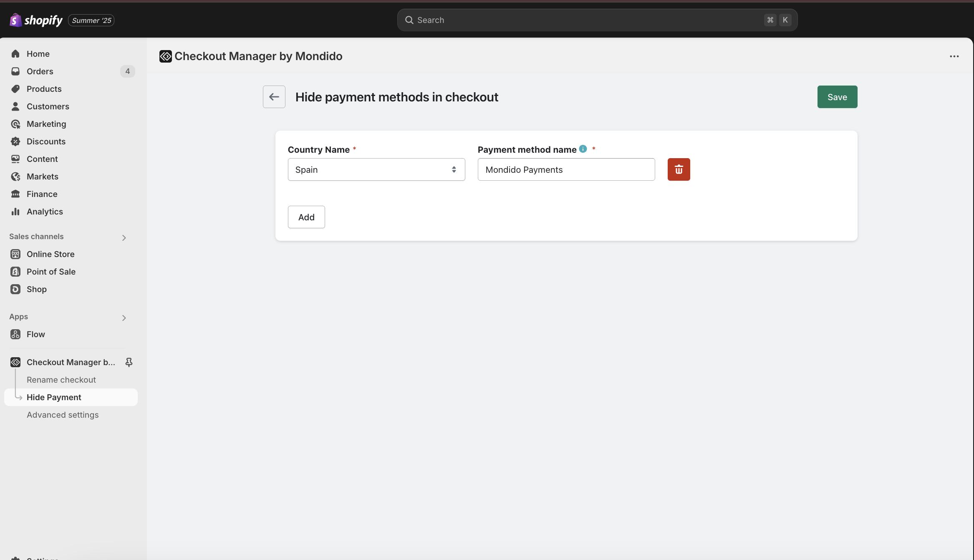Click the Point of Sale icon
Viewport: 974px width, 560px height.
click(x=15, y=272)
